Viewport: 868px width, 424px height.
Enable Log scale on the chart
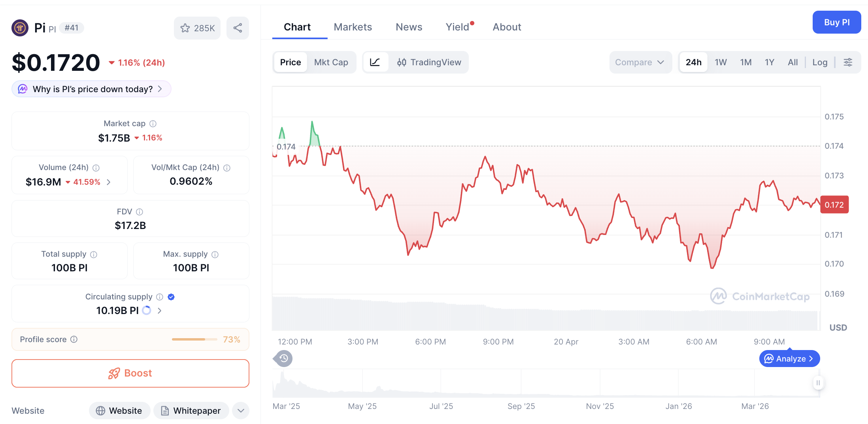coord(820,62)
